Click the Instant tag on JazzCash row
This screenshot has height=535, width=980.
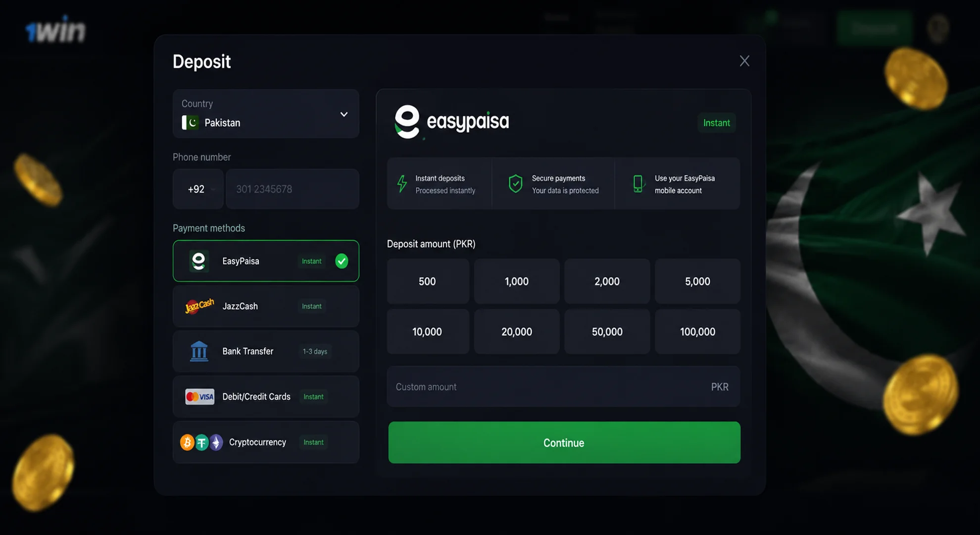click(x=312, y=306)
